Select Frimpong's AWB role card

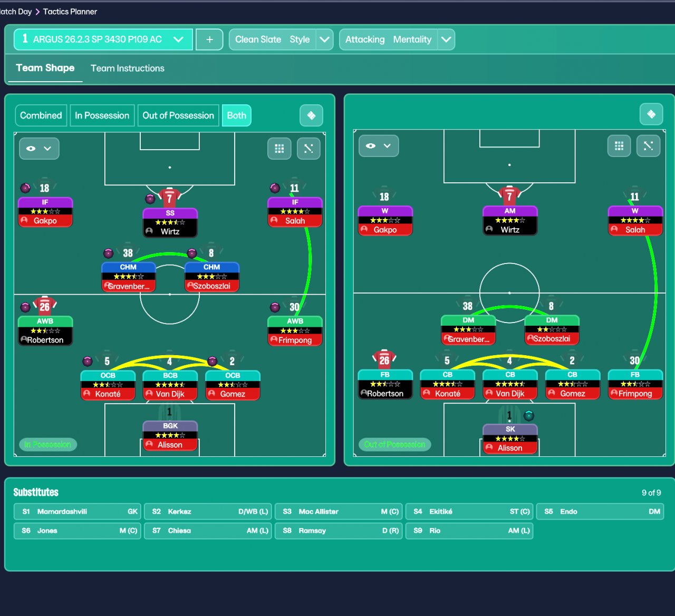tap(295, 330)
